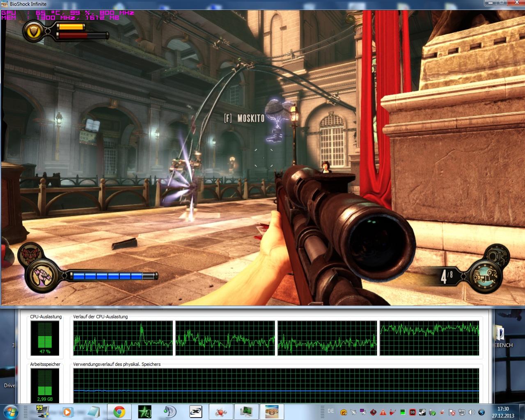Open the clock showing 17:30
This screenshot has height=420, width=525.
click(503, 412)
